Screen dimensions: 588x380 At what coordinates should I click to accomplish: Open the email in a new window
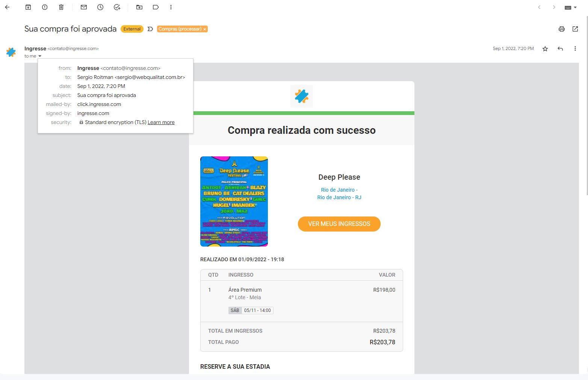[575, 29]
